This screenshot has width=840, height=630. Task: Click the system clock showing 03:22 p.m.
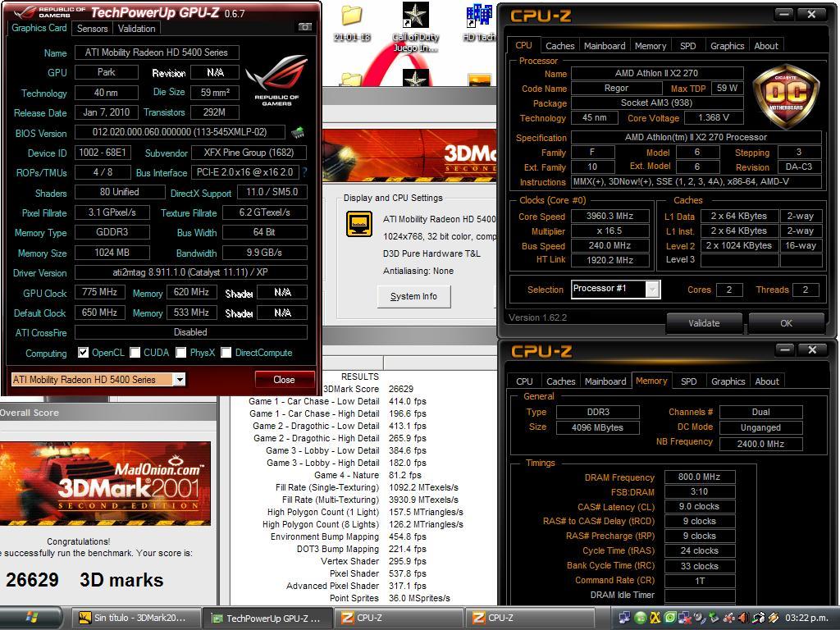click(807, 618)
